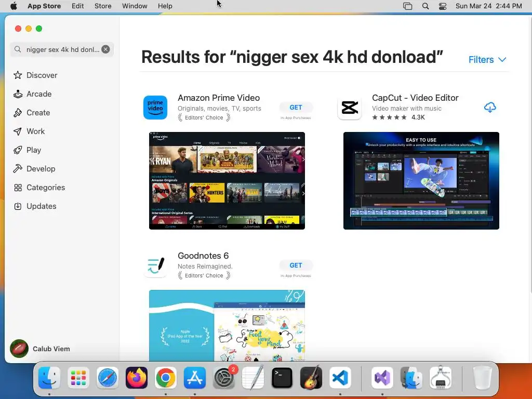This screenshot has height=399, width=532.
Task: Open the Play section
Action: [27, 150]
